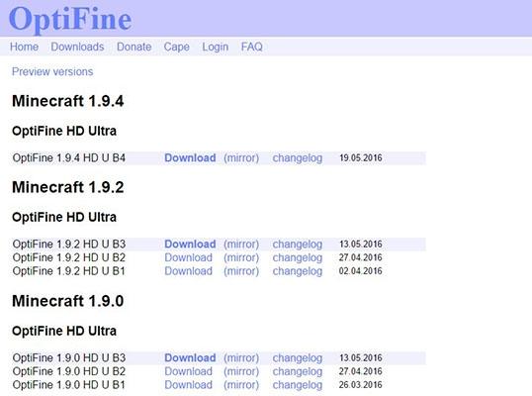This screenshot has height=396, width=532.
Task: Download OptiFine 1.9.4 HD U B4
Action: click(190, 158)
